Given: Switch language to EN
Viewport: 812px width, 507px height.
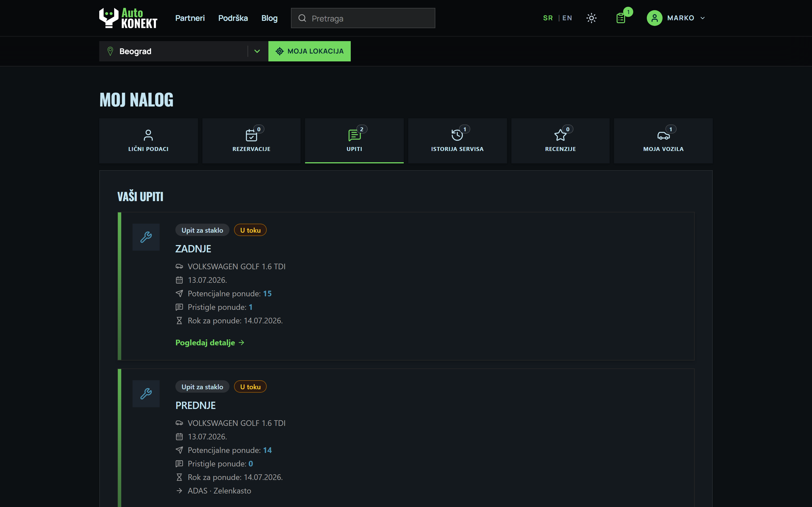Looking at the screenshot, I should tap(567, 18).
